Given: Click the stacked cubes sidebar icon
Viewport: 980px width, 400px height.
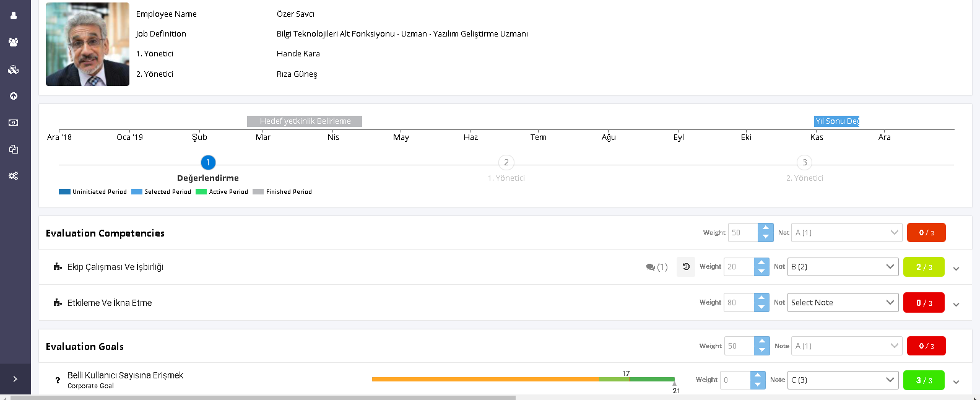Looking at the screenshot, I should click(x=14, y=69).
